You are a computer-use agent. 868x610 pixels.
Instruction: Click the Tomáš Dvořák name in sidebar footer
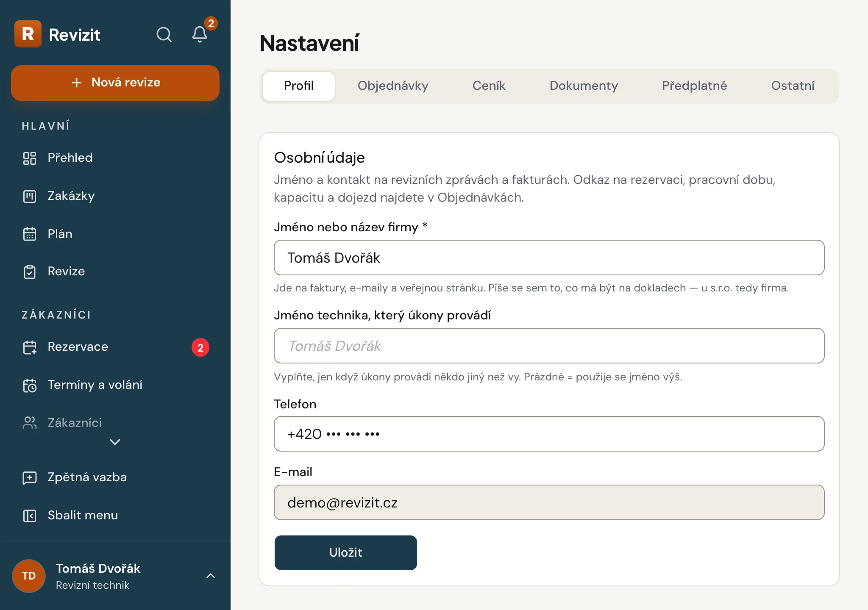98,568
